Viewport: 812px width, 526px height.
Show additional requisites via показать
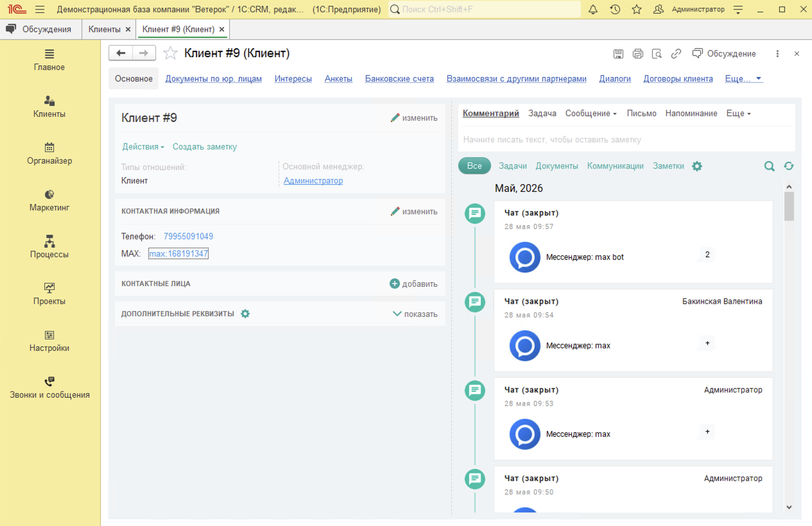coord(415,314)
